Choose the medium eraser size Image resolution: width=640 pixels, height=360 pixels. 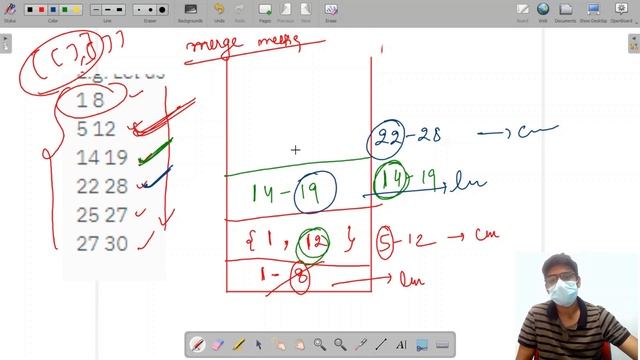(x=151, y=9)
